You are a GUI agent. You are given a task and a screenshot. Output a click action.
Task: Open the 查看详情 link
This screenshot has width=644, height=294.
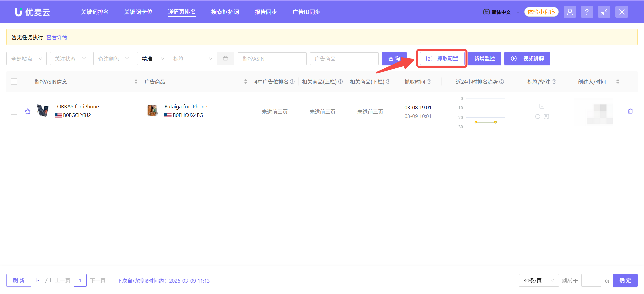coord(57,37)
